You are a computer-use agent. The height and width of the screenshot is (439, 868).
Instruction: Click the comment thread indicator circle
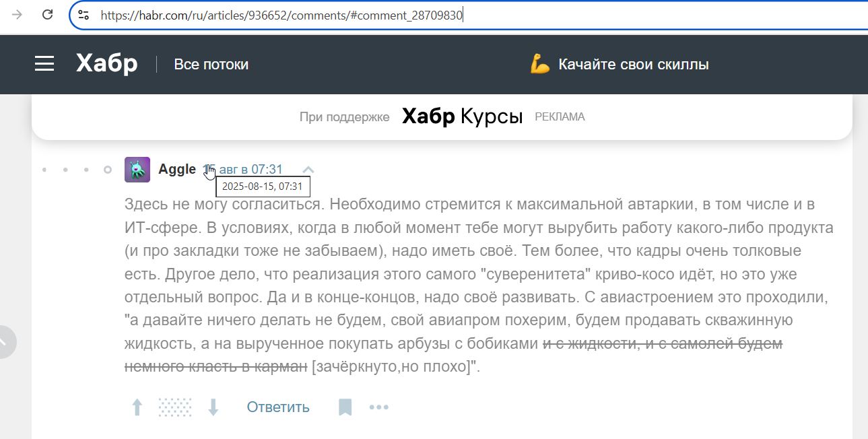coord(107,170)
